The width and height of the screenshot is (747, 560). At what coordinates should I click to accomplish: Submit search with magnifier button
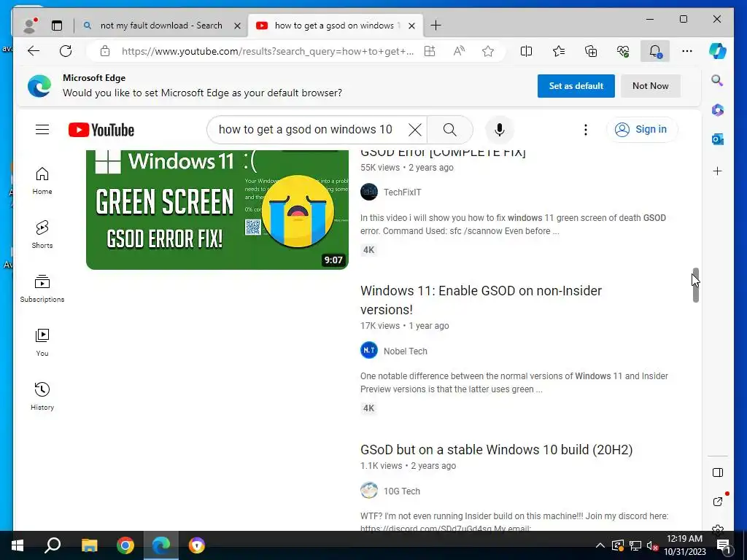(449, 130)
